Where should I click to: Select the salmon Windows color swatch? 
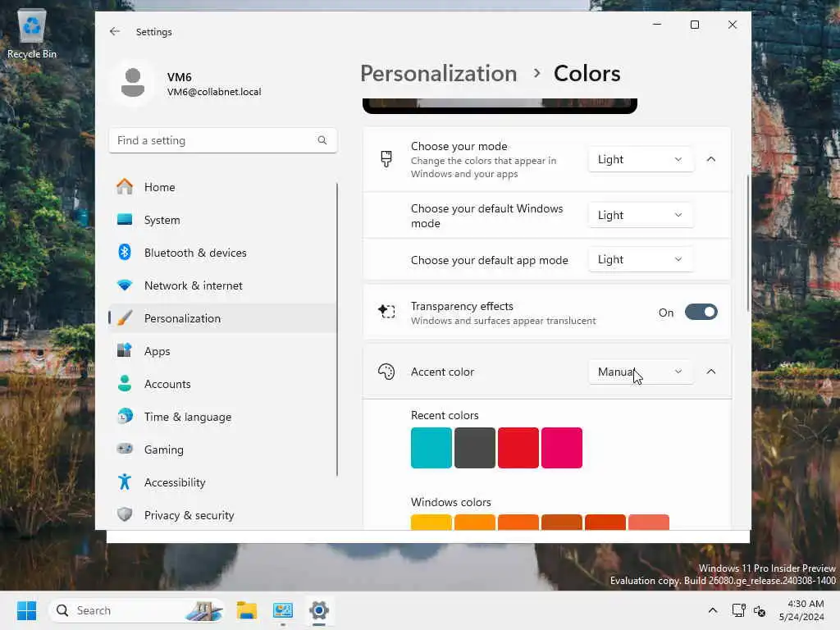click(649, 522)
